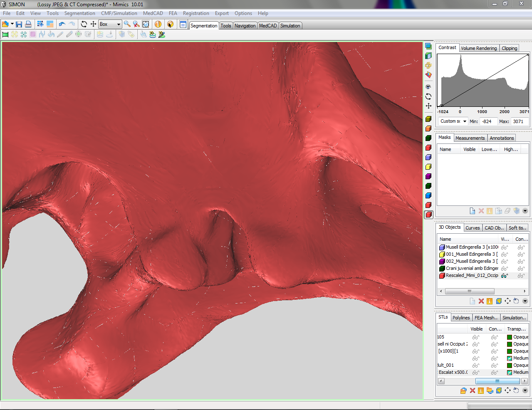Click the pan arrows in viewport side toolbar
This screenshot has width=532, height=410.
click(x=428, y=106)
